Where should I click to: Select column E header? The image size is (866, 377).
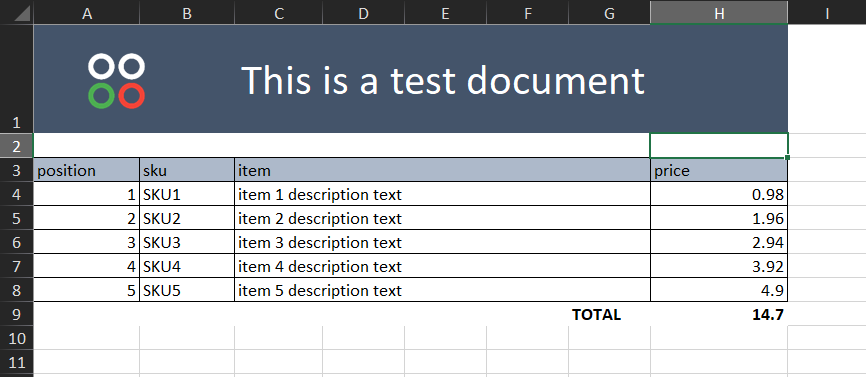(x=445, y=12)
